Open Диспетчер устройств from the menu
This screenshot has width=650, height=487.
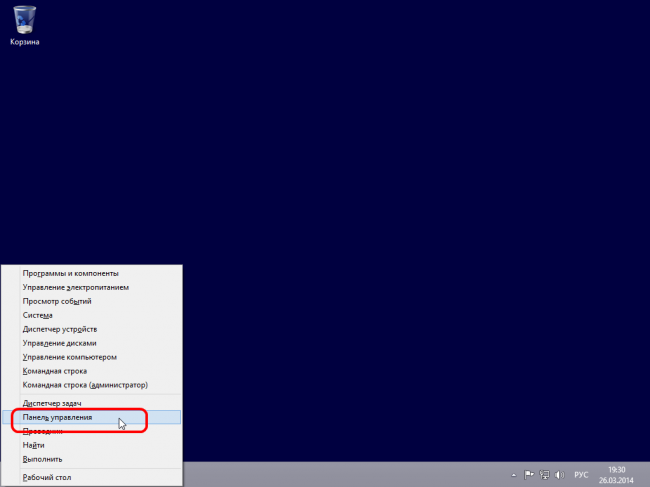point(60,329)
